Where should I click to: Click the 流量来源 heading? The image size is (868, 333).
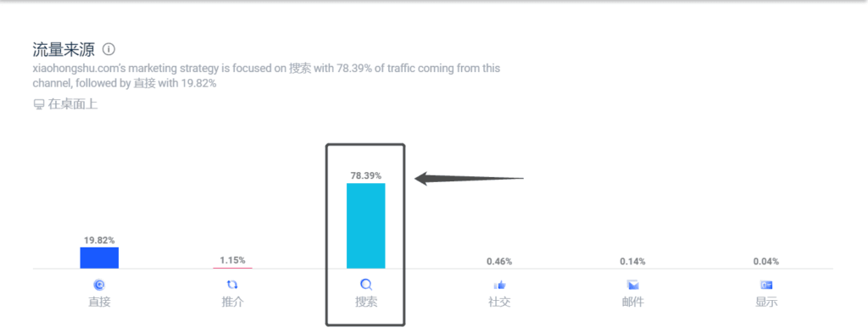coord(64,49)
